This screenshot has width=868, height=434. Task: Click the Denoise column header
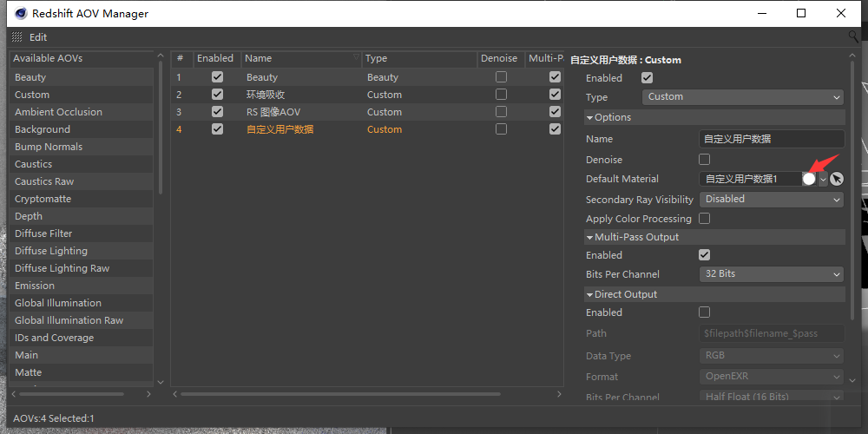501,58
